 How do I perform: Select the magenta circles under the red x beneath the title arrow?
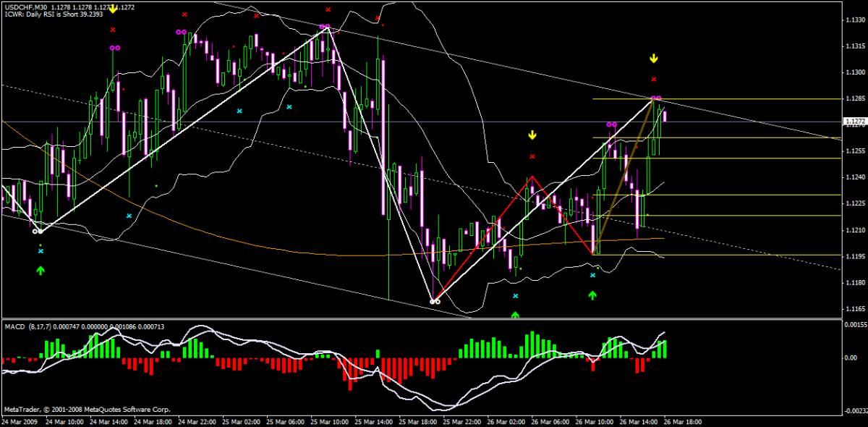[x=114, y=48]
